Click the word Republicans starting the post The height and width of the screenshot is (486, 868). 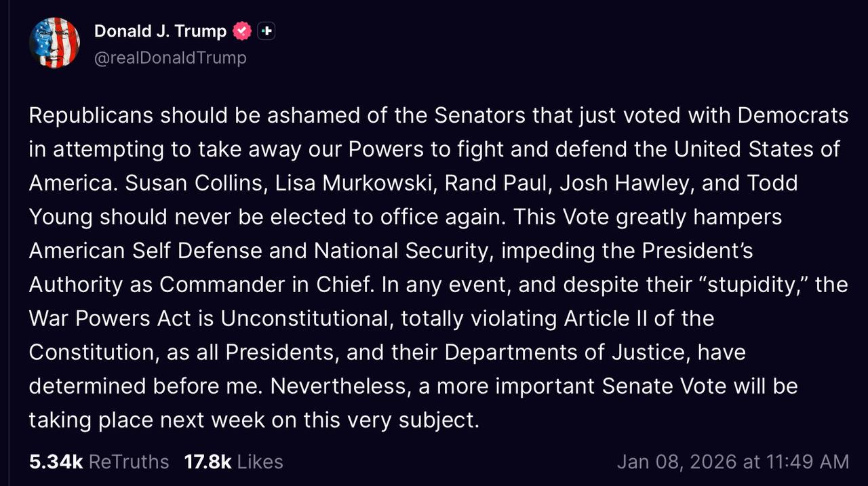click(x=92, y=115)
